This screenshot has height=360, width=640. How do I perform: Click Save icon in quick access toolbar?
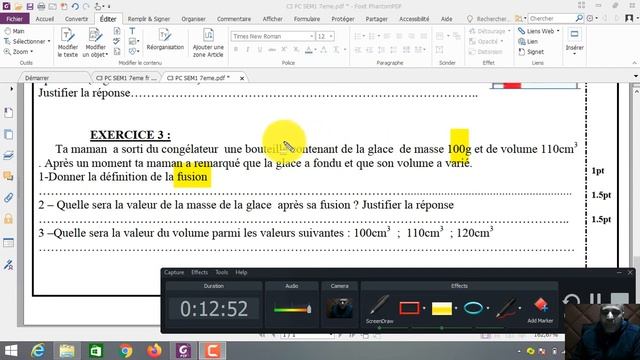(30, 7)
